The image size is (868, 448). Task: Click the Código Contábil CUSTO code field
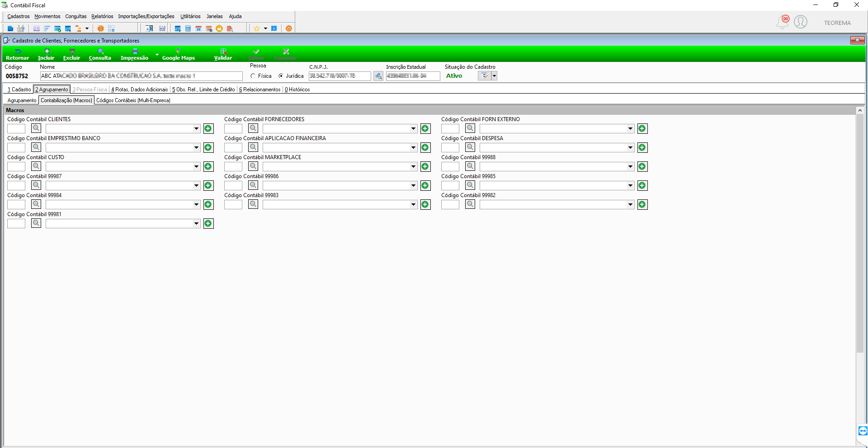pos(16,167)
